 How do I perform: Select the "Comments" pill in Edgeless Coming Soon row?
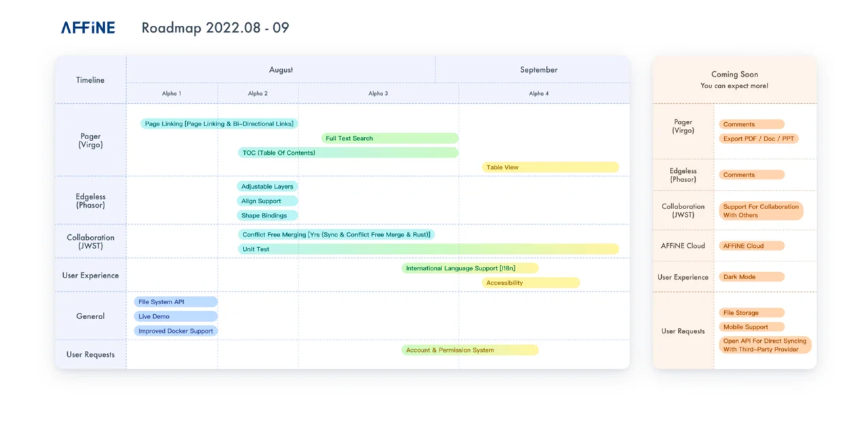coord(751,174)
